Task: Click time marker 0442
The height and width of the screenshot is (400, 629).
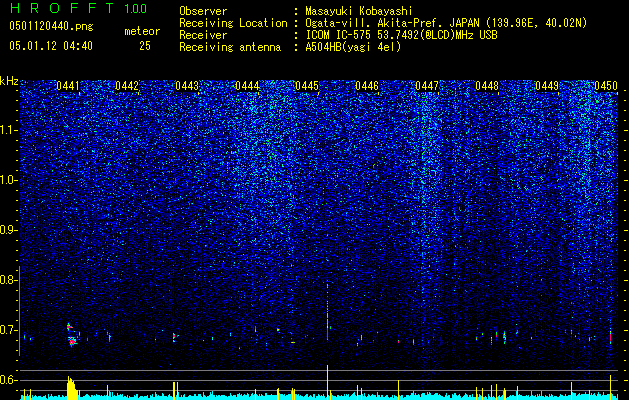Action: pos(127,86)
